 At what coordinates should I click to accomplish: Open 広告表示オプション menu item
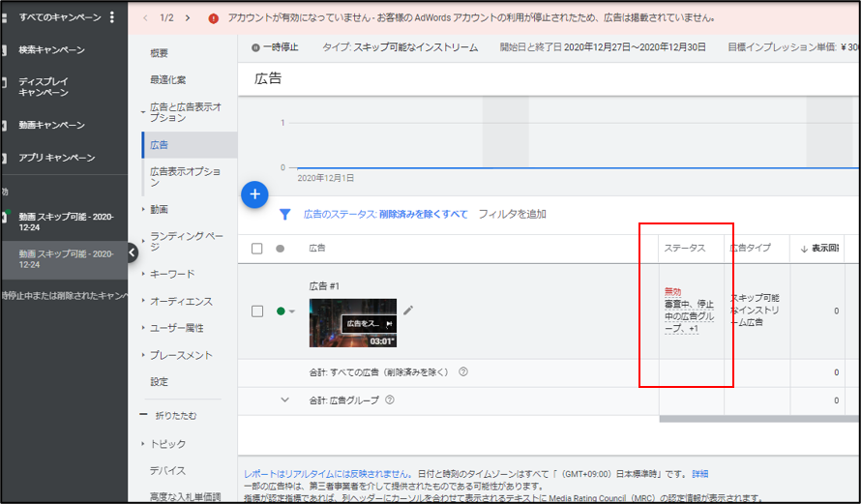point(185,177)
